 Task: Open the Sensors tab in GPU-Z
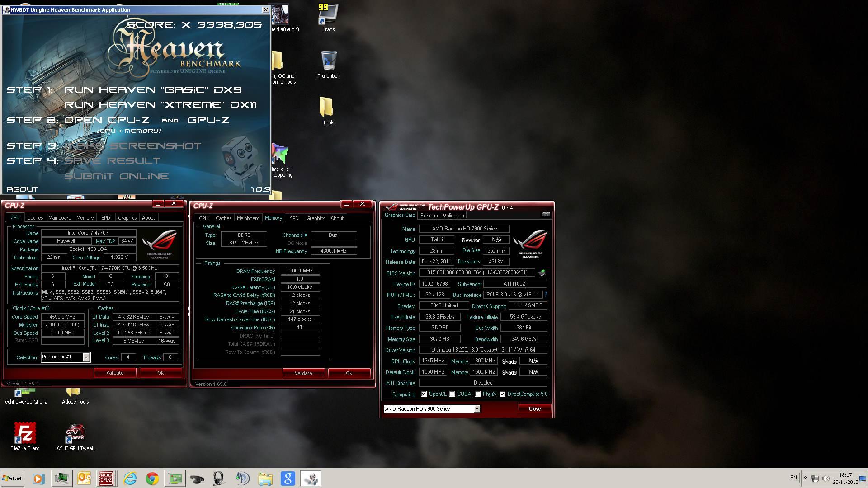point(429,216)
